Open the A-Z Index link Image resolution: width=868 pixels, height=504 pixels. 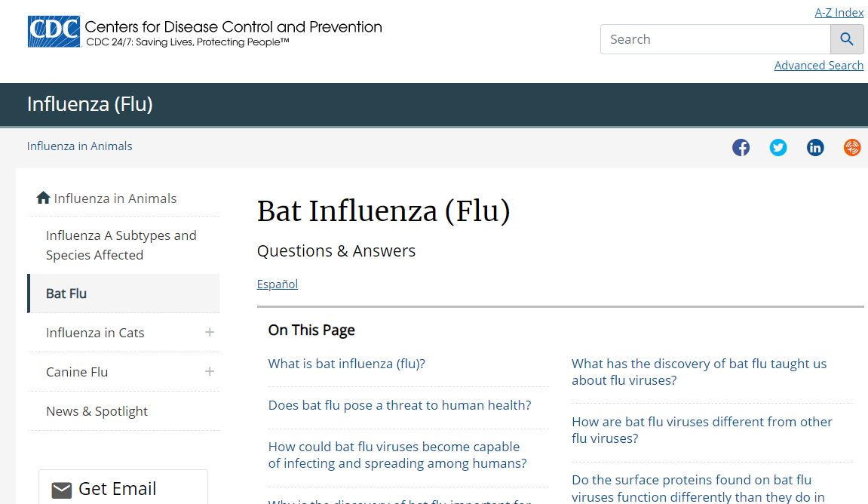click(x=839, y=12)
